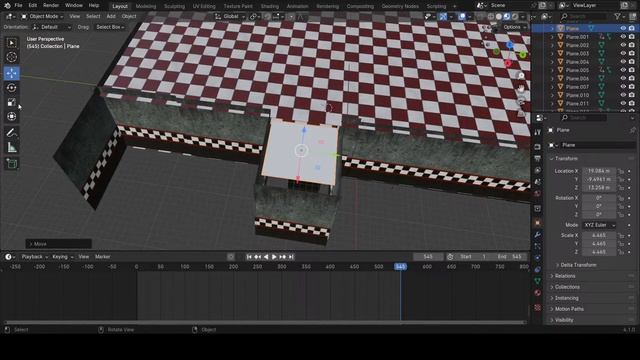Click the zoom viewport navigation icon

pyautogui.click(x=521, y=76)
